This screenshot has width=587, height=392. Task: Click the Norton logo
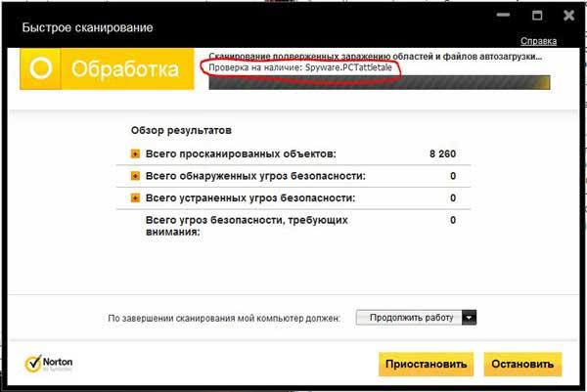[49, 364]
